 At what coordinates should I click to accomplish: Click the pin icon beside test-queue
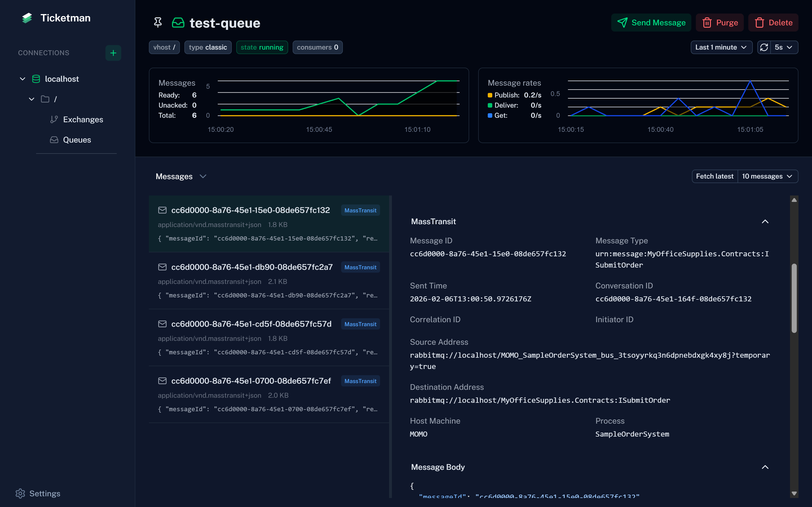158,23
